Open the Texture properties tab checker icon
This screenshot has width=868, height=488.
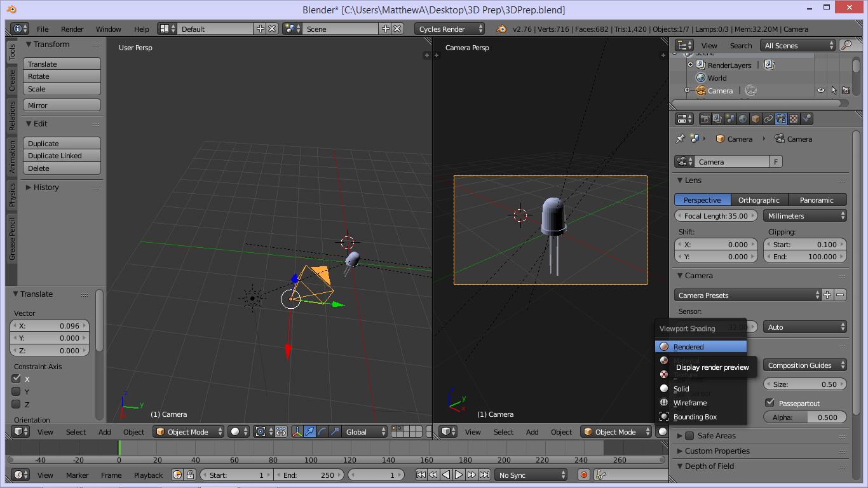pos(794,119)
